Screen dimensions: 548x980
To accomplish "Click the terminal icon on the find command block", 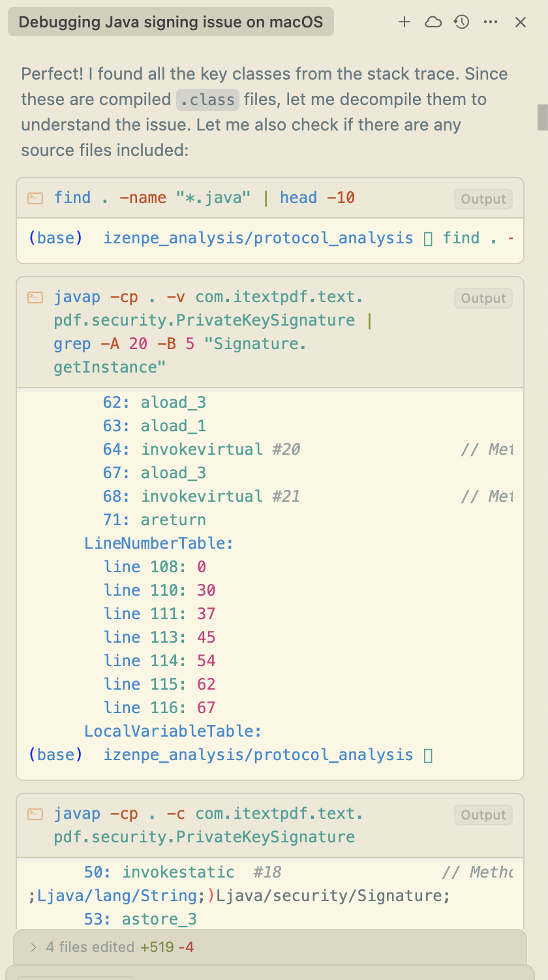I will point(35,198).
